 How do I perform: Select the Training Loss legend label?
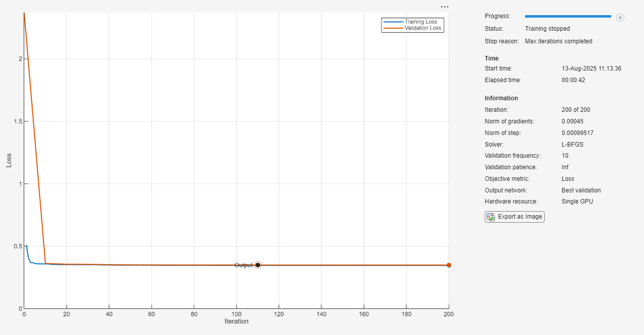[421, 22]
